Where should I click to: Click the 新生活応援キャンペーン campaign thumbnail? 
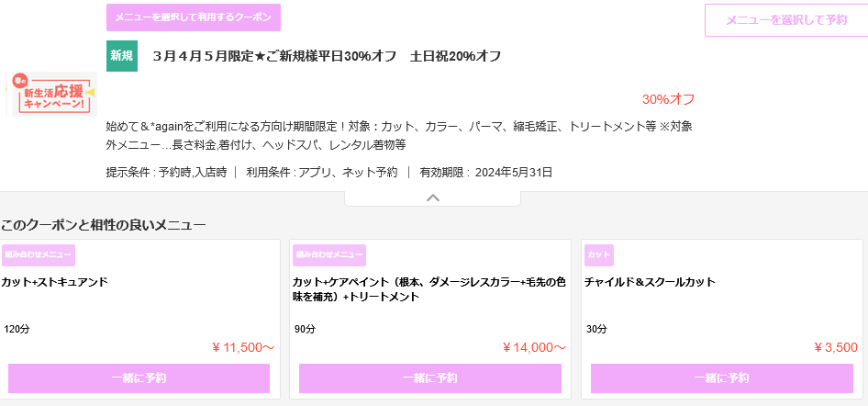(x=51, y=95)
